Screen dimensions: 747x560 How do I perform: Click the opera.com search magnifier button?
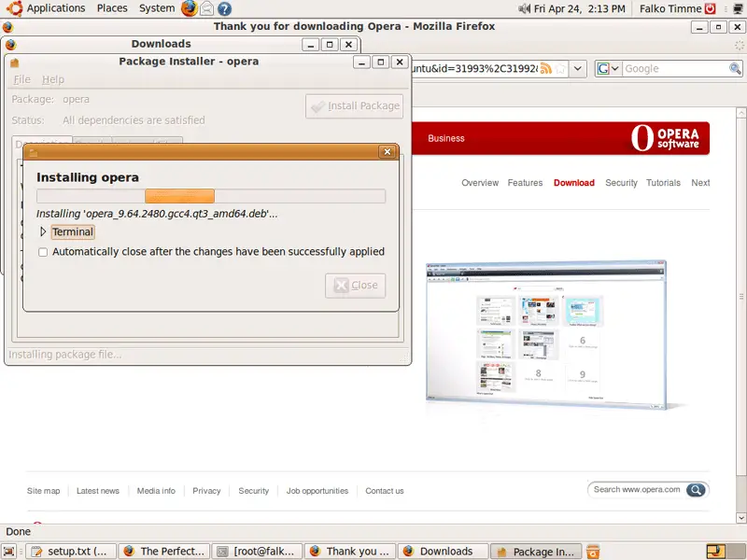coord(696,489)
